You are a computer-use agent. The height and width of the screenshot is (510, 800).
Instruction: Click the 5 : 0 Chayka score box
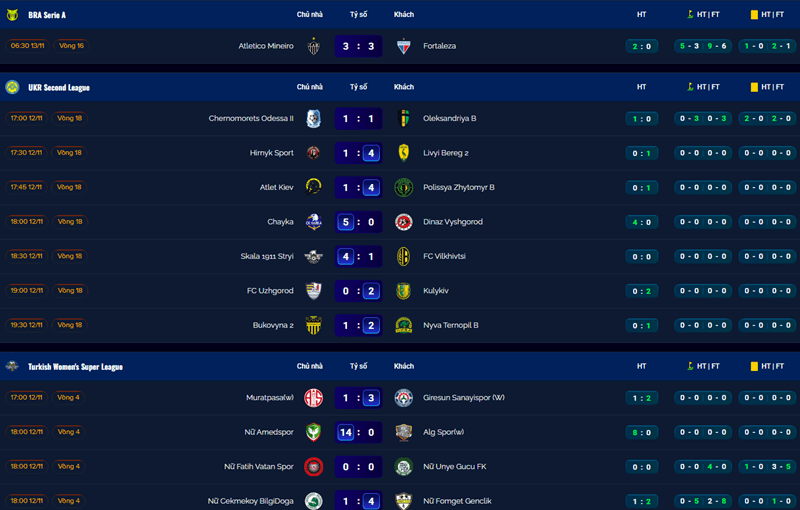pyautogui.click(x=358, y=222)
